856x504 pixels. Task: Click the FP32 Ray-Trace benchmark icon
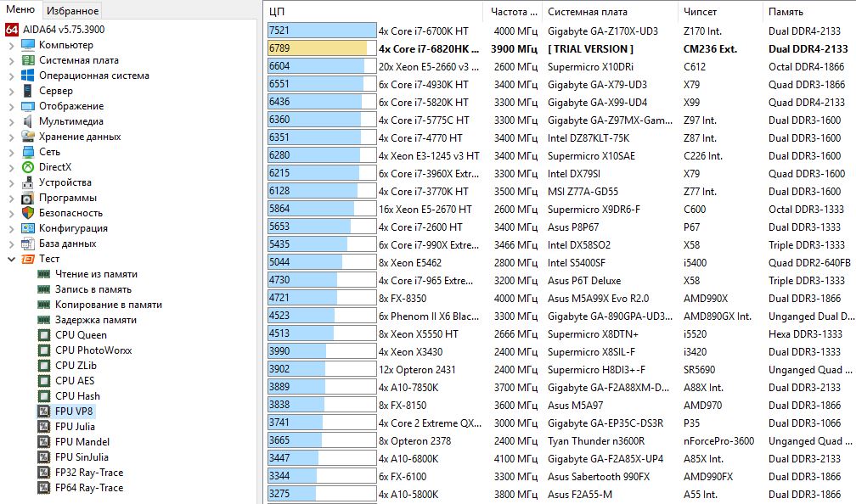(x=44, y=473)
